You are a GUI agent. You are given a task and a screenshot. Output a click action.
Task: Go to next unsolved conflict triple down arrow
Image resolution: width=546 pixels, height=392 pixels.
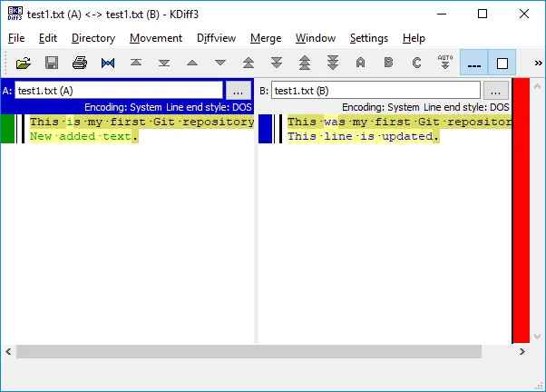[x=333, y=64]
